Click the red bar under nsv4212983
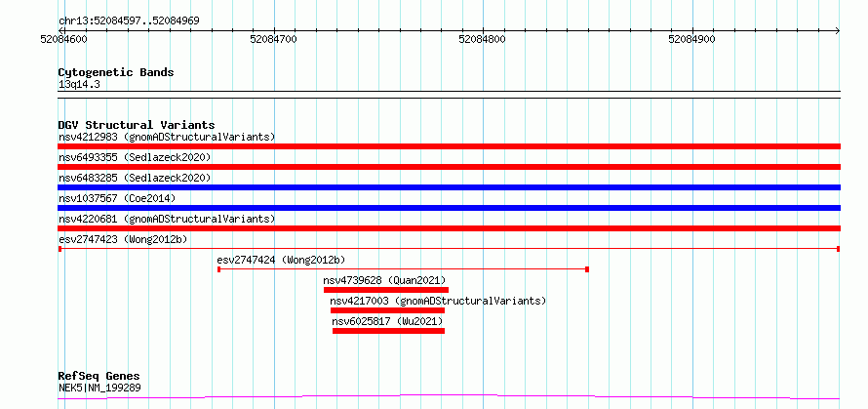Screen dimensions: 868x409 [449, 146]
